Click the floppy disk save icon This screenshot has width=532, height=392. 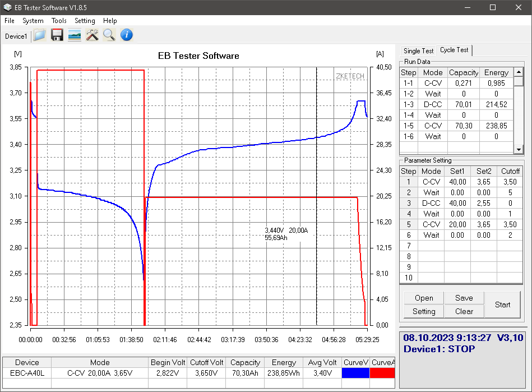coord(57,35)
